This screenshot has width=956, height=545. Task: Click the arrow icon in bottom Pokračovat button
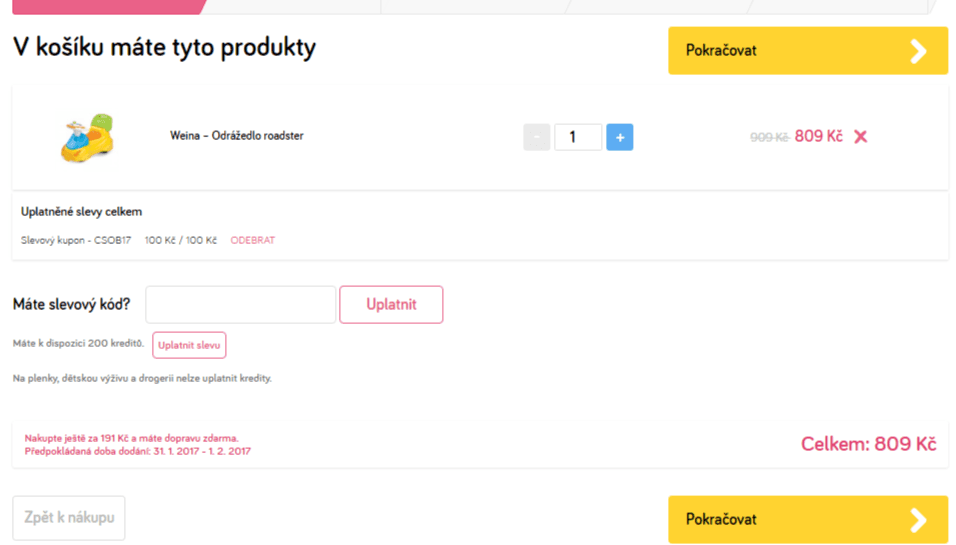(x=918, y=520)
